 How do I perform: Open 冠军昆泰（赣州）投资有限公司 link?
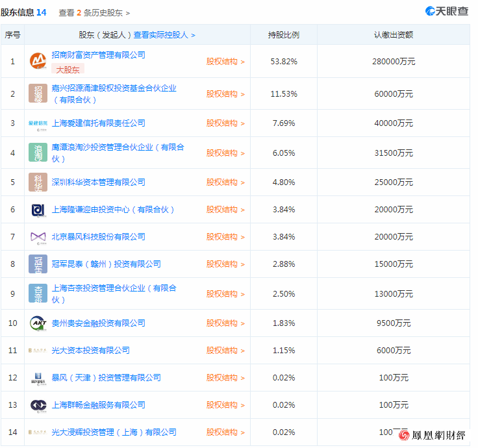[x=106, y=264]
